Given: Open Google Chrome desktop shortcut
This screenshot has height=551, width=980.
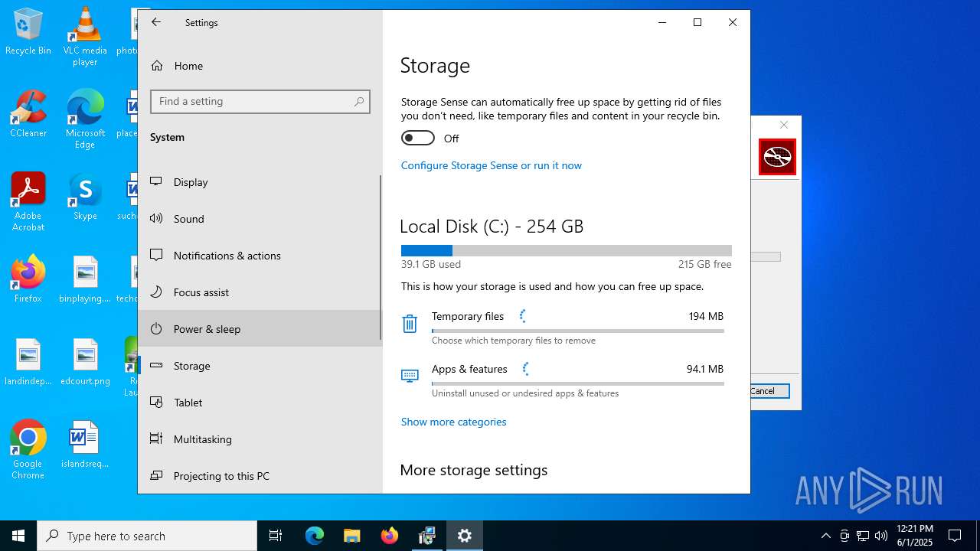Looking at the screenshot, I should click(x=28, y=449).
